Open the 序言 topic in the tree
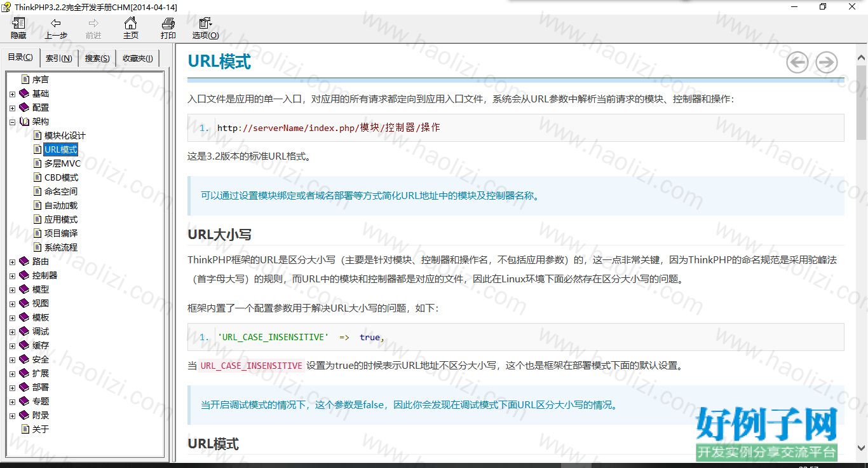Screen dimensions: 868x468 [41, 79]
